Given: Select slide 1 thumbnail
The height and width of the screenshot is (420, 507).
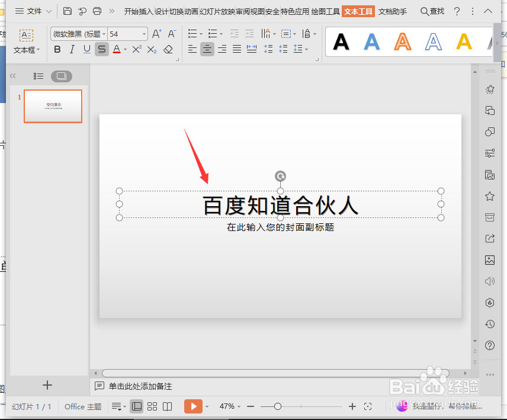Looking at the screenshot, I should (x=53, y=107).
